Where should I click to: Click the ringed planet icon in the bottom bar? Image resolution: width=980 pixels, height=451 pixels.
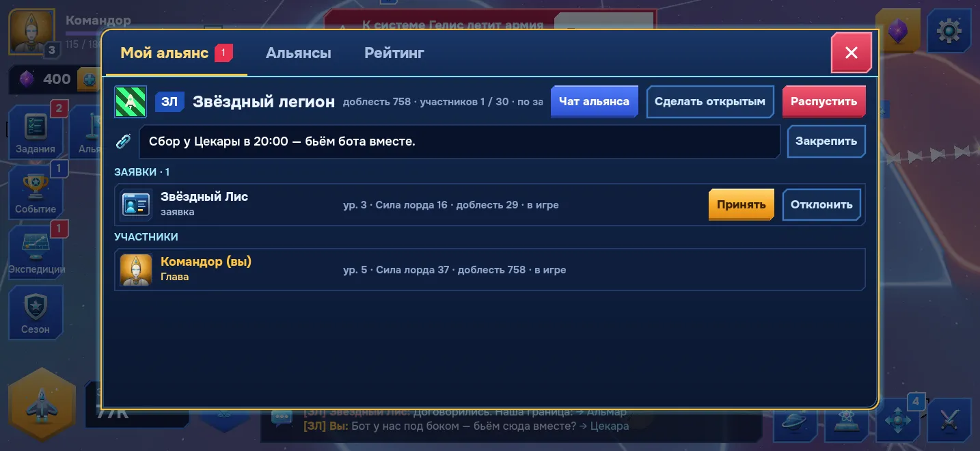coord(794,420)
